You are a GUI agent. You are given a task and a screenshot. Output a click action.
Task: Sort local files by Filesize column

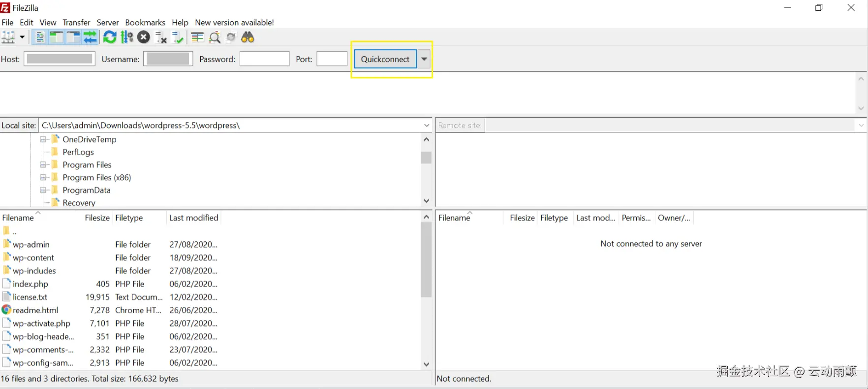(x=94, y=218)
